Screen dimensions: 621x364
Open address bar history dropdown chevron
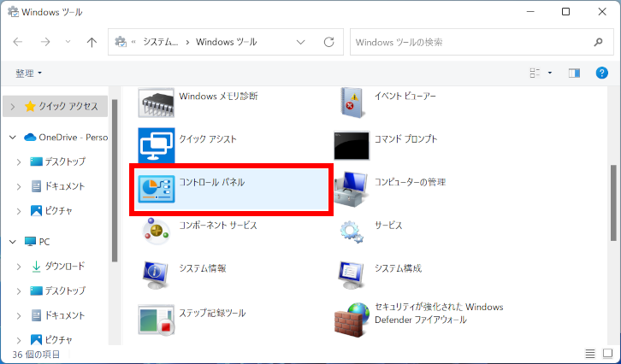(x=300, y=42)
